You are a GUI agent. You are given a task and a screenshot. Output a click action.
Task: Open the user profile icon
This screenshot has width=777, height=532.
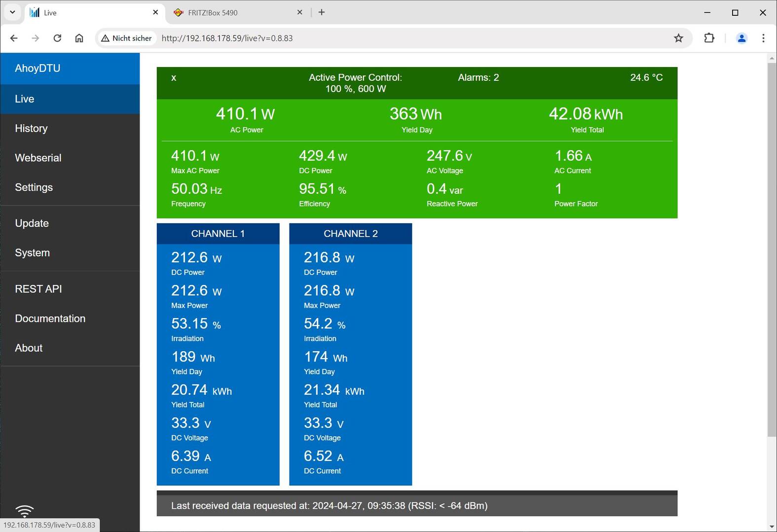[x=741, y=38]
